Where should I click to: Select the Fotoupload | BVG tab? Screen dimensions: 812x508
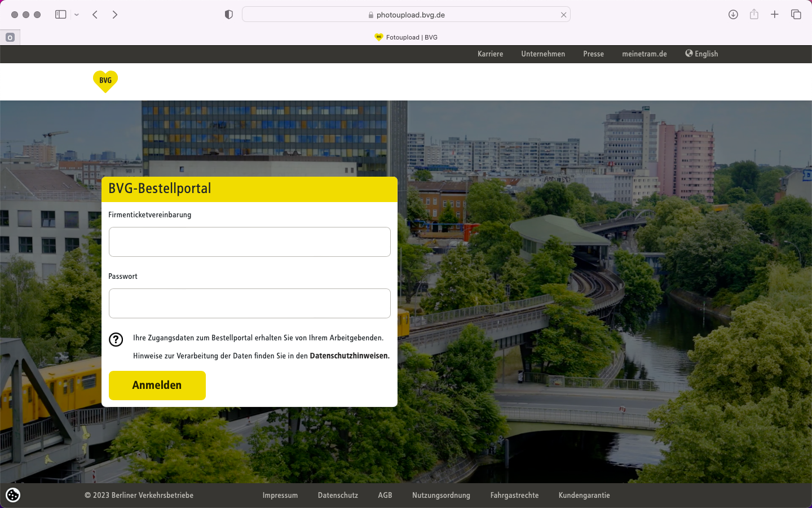(406, 37)
